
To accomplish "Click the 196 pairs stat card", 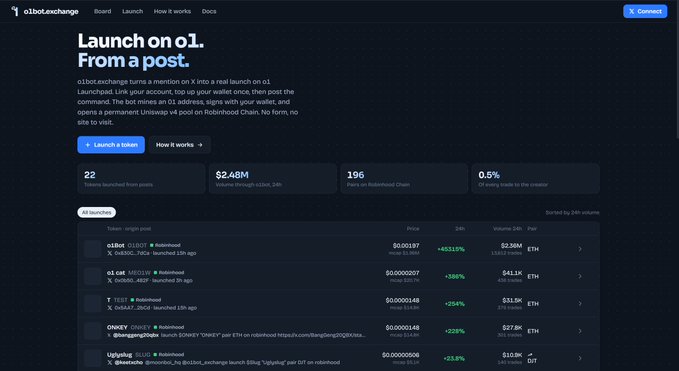I will 404,178.
